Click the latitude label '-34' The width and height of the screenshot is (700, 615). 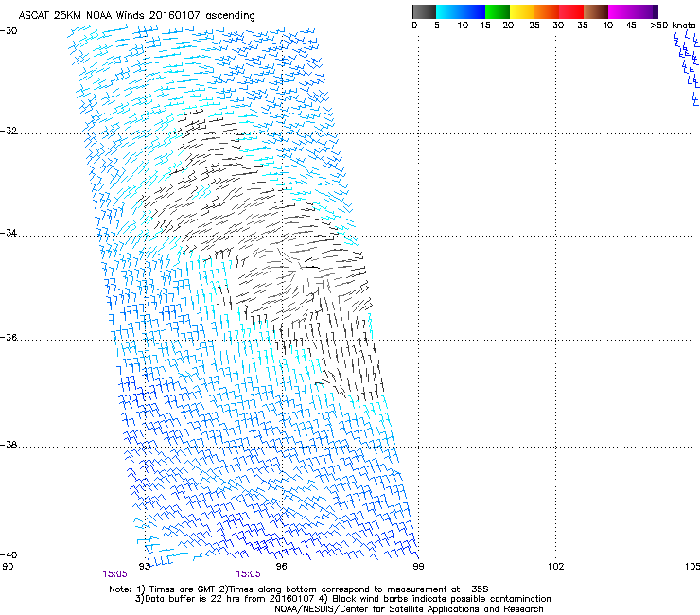click(9, 233)
